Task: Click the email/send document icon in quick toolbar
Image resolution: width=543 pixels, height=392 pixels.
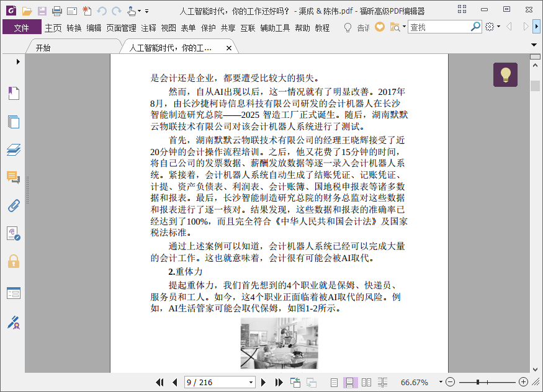Action: (x=72, y=11)
